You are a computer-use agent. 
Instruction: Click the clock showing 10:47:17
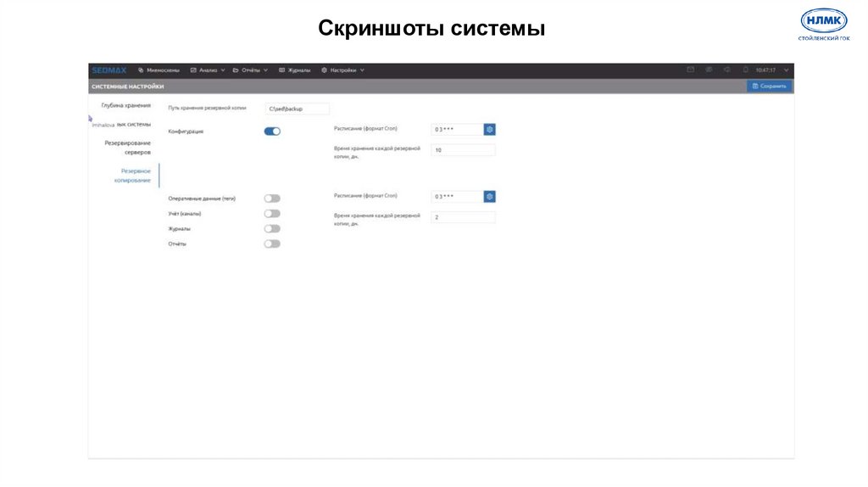(x=765, y=70)
